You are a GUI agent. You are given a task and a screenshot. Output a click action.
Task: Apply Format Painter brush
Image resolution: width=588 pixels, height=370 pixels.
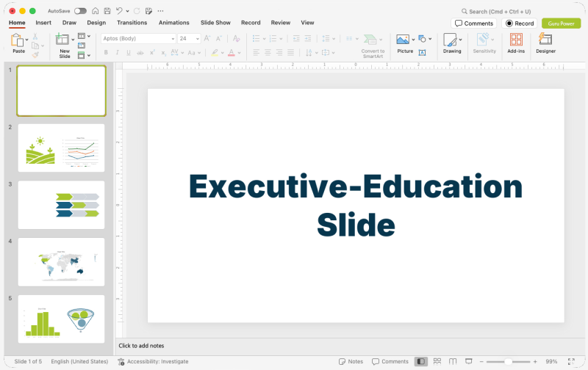[35, 55]
